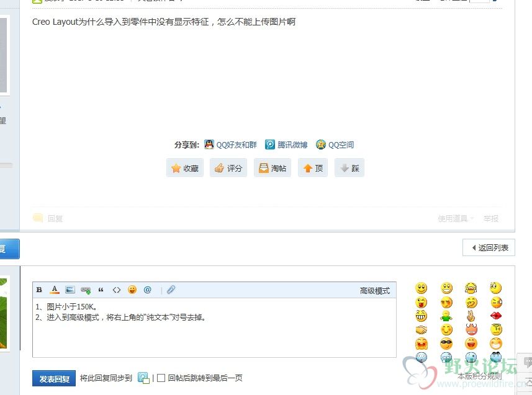Insert the victory hand emoji

pyautogui.click(x=471, y=316)
